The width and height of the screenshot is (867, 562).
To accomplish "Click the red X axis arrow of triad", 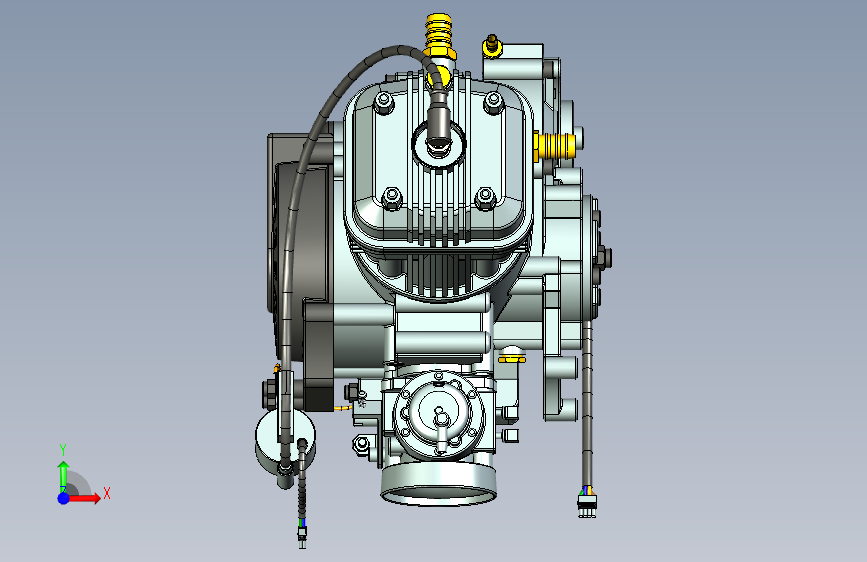I will click(x=85, y=498).
